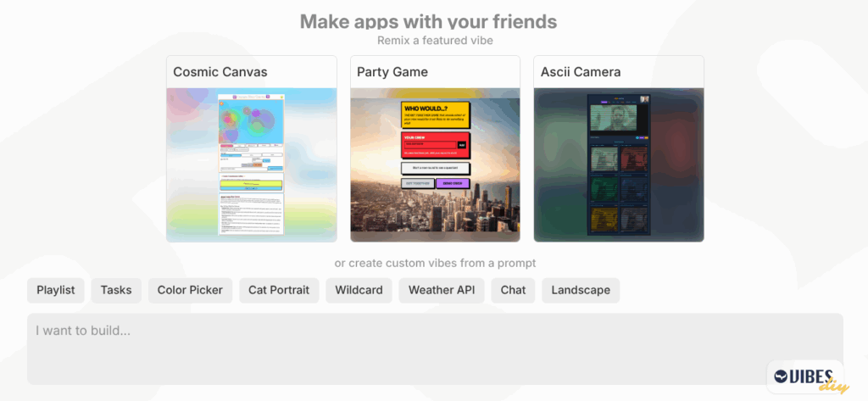
Task: Click the purple button inside Party Game preview
Action: coord(453,184)
